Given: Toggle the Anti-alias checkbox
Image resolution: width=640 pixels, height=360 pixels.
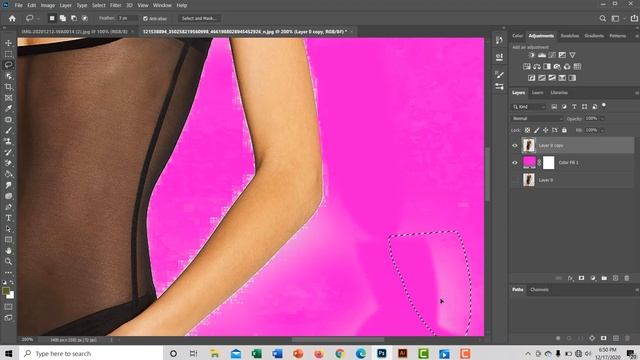Looking at the screenshot, I should point(145,18).
